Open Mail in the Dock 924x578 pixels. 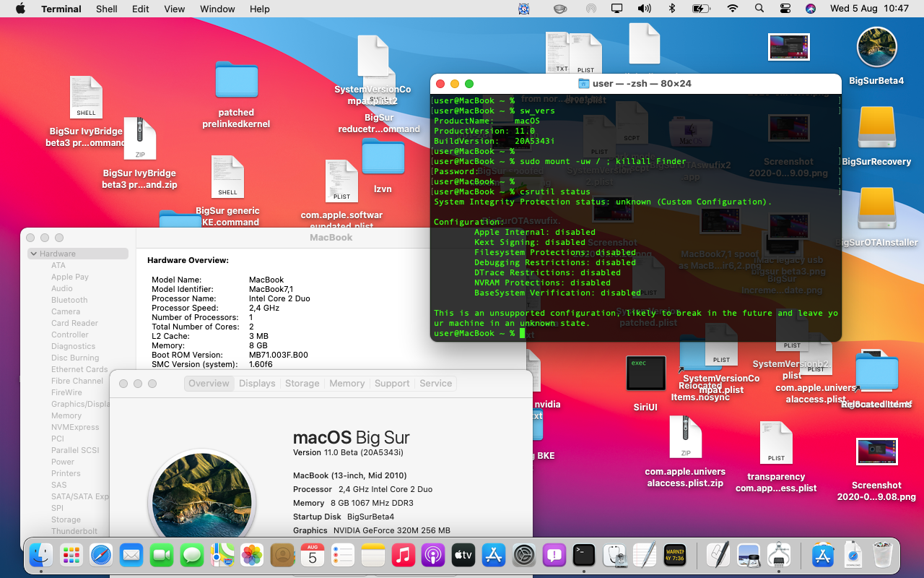click(131, 555)
